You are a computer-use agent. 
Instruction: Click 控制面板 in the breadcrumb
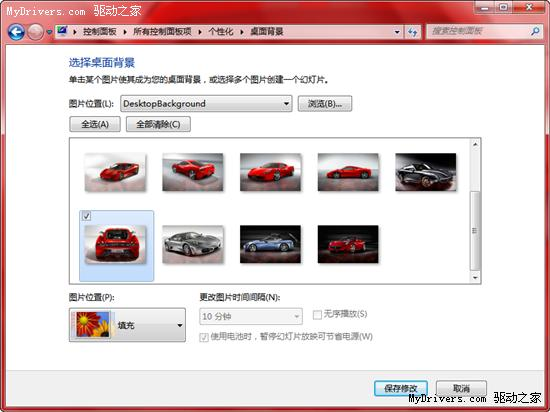tap(100, 32)
